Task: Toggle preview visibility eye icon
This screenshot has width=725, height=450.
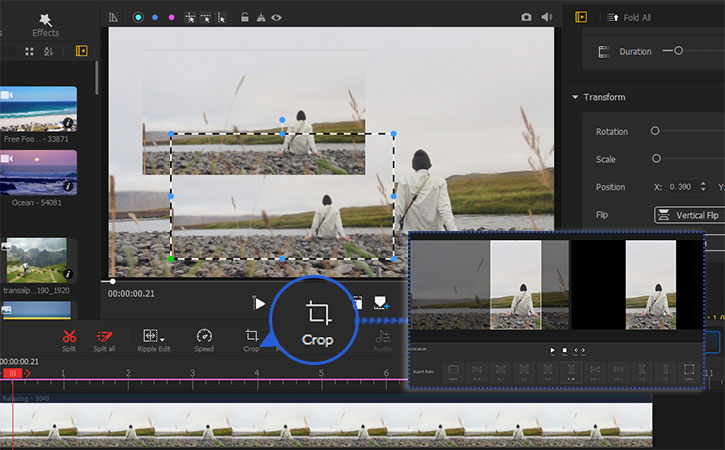Action: click(x=276, y=17)
